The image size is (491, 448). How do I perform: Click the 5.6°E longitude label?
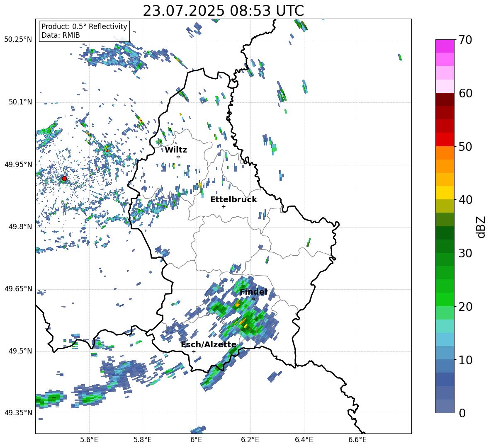coord(89,440)
